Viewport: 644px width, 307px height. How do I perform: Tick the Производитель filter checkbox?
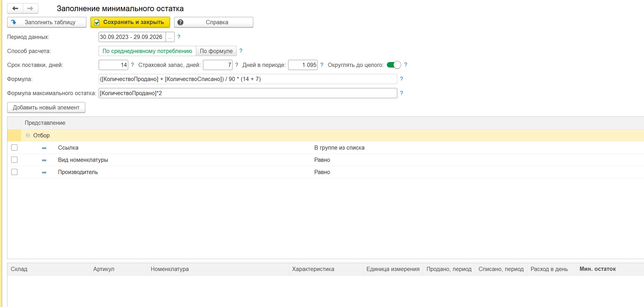point(14,172)
